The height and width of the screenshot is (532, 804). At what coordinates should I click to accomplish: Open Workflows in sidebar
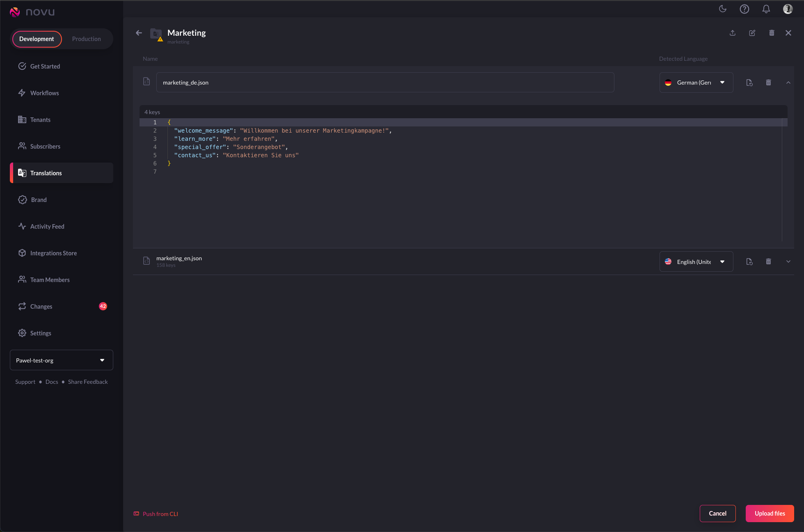click(x=44, y=93)
